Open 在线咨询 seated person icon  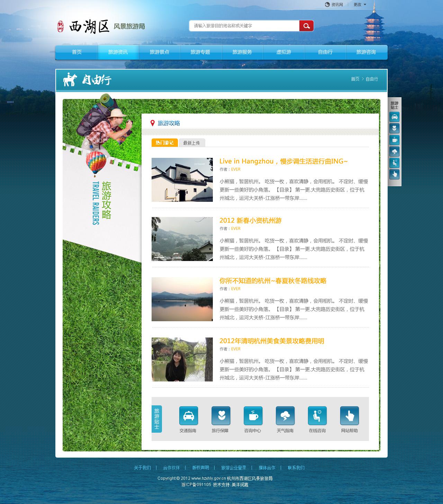[317, 416]
